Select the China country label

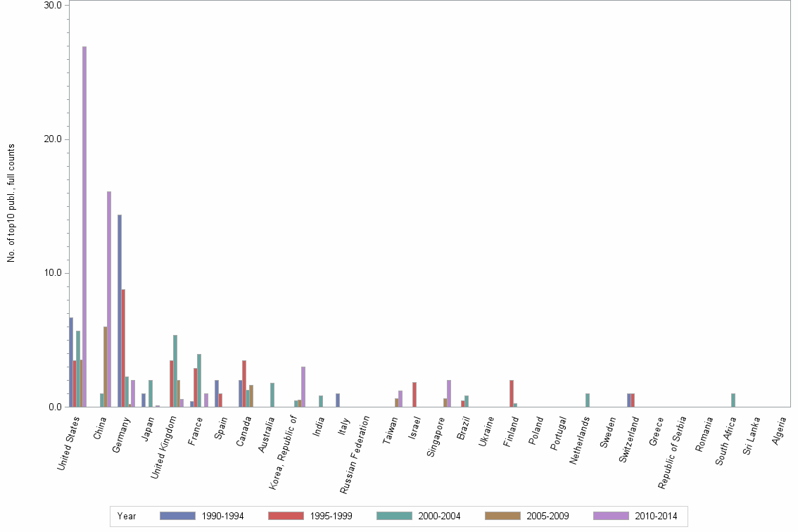click(x=100, y=428)
